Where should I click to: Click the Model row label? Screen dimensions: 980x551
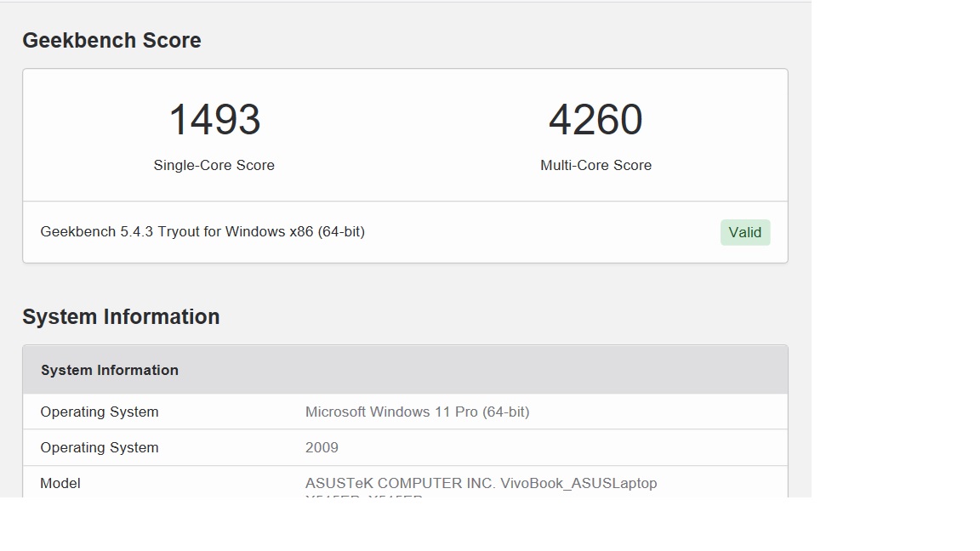click(x=60, y=483)
